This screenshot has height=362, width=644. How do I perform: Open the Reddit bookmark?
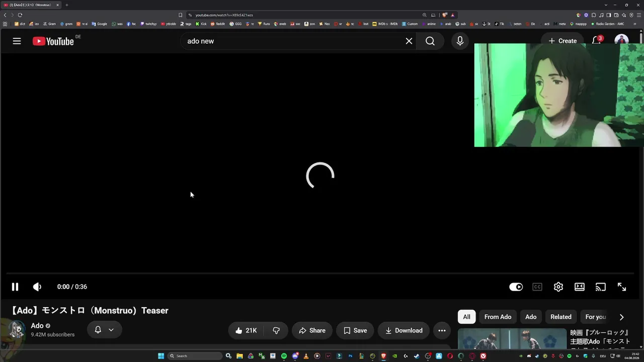[218, 24]
